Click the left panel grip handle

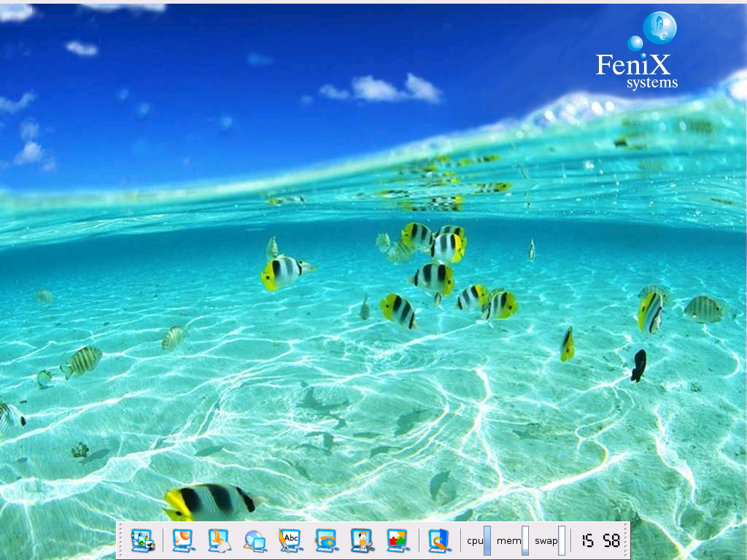[x=121, y=540]
